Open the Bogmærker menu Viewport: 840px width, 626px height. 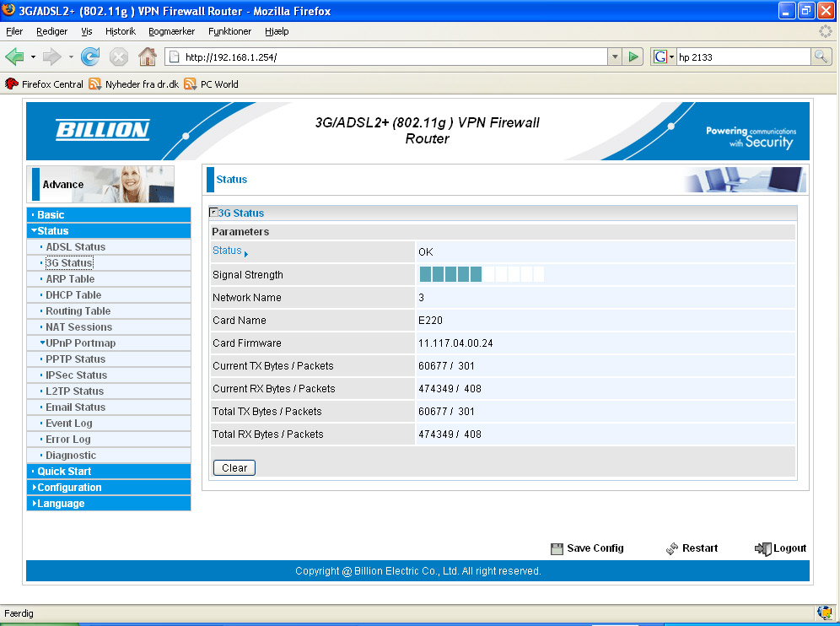pos(171,31)
